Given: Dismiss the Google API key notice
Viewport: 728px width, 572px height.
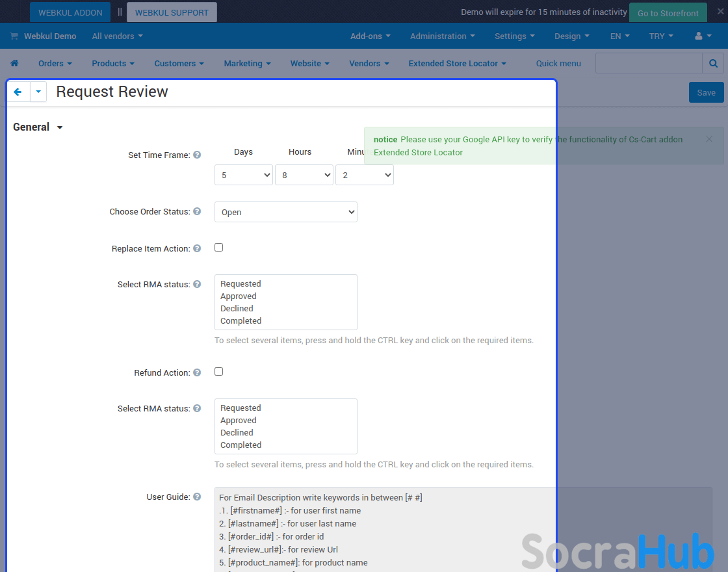Looking at the screenshot, I should point(709,139).
